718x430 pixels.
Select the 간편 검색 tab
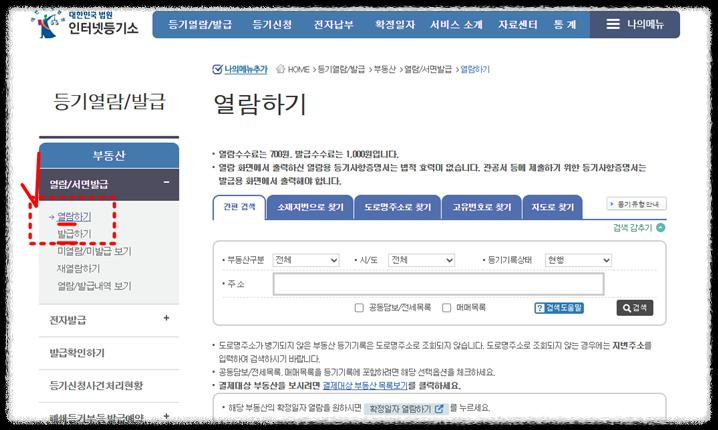click(x=239, y=207)
